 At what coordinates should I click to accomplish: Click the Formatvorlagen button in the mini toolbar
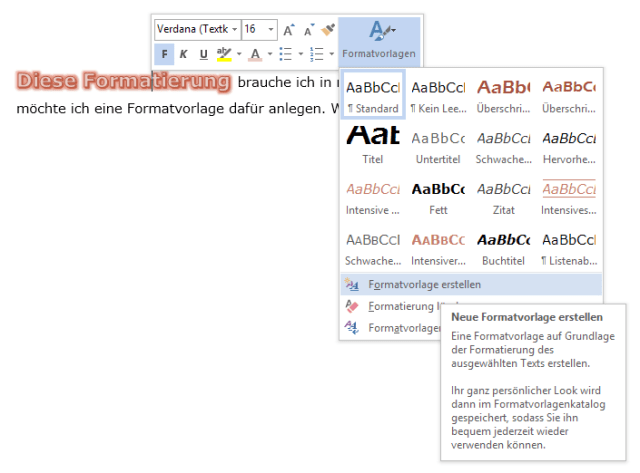[x=379, y=42]
